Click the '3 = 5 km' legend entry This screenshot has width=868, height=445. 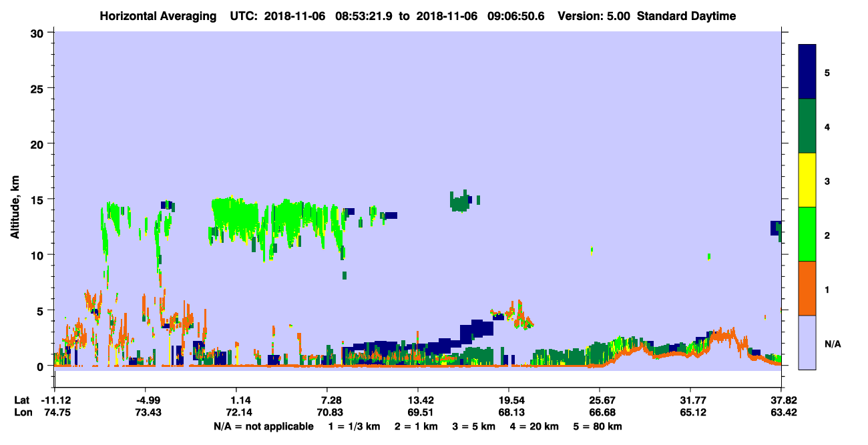click(x=475, y=426)
